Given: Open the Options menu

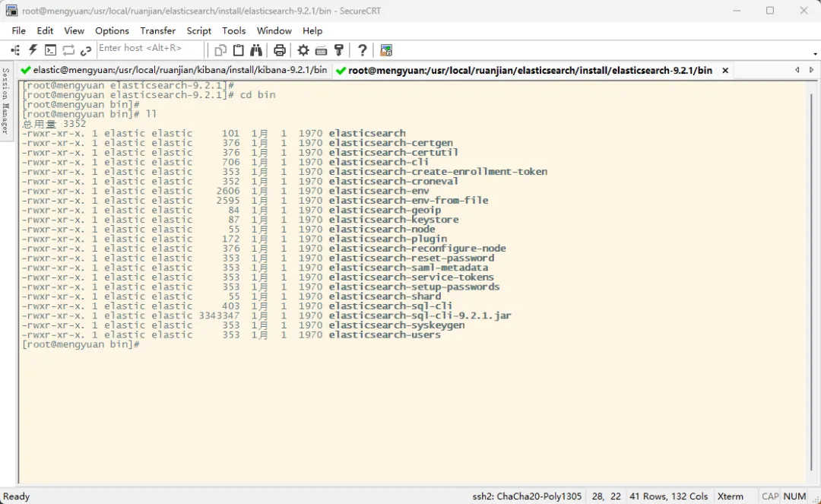Looking at the screenshot, I should 112,31.
